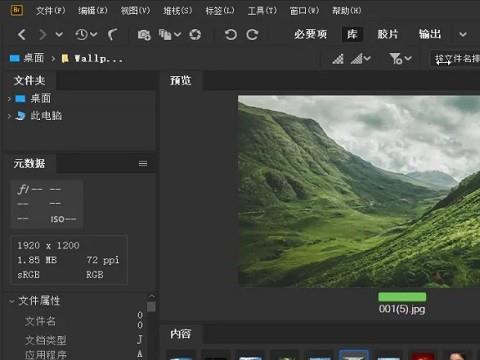Open the metadata panel hamburger menu
The width and height of the screenshot is (480, 360).
tap(143, 163)
